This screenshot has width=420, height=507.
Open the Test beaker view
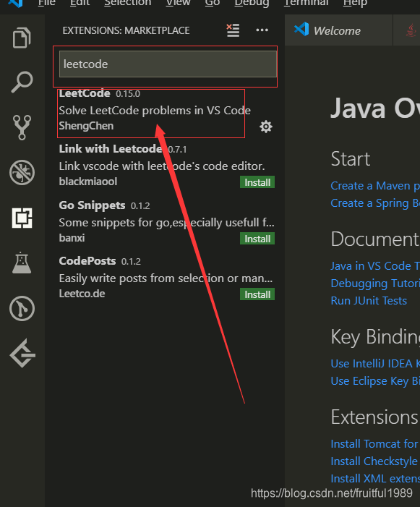(x=22, y=263)
